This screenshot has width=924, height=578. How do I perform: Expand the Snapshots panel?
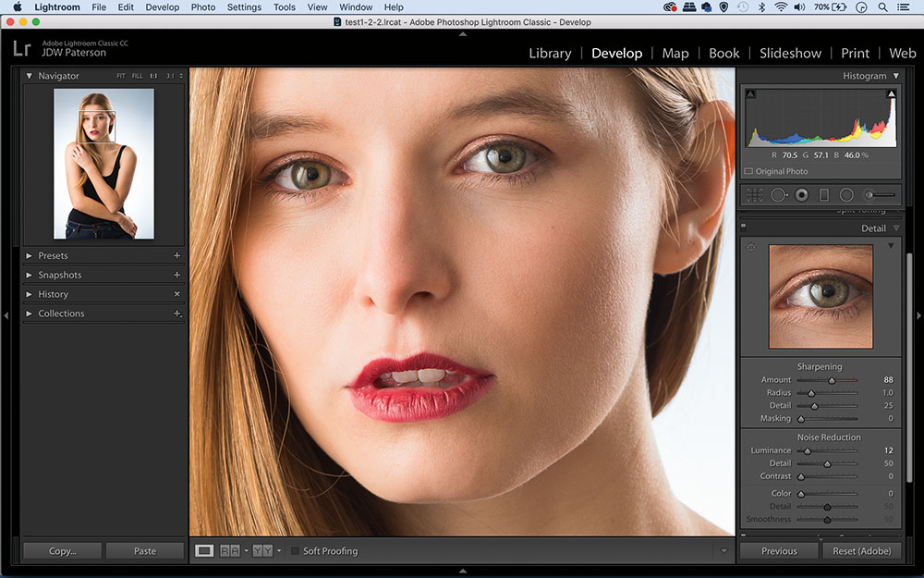29,275
